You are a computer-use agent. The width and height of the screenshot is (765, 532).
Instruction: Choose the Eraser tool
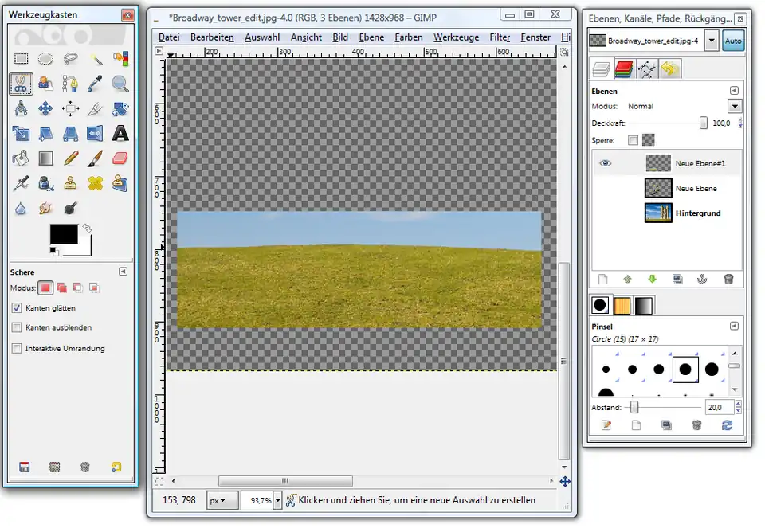[120, 158]
